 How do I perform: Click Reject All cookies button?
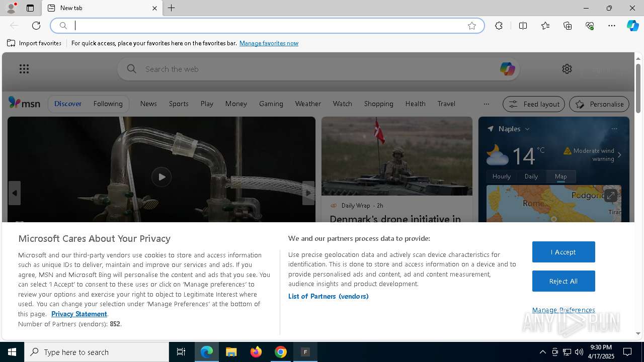(x=563, y=281)
